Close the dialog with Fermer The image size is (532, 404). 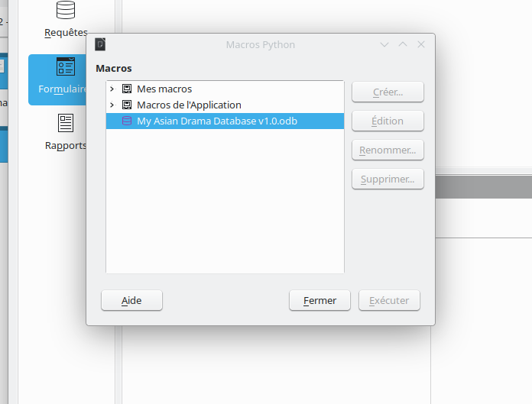[x=320, y=300]
